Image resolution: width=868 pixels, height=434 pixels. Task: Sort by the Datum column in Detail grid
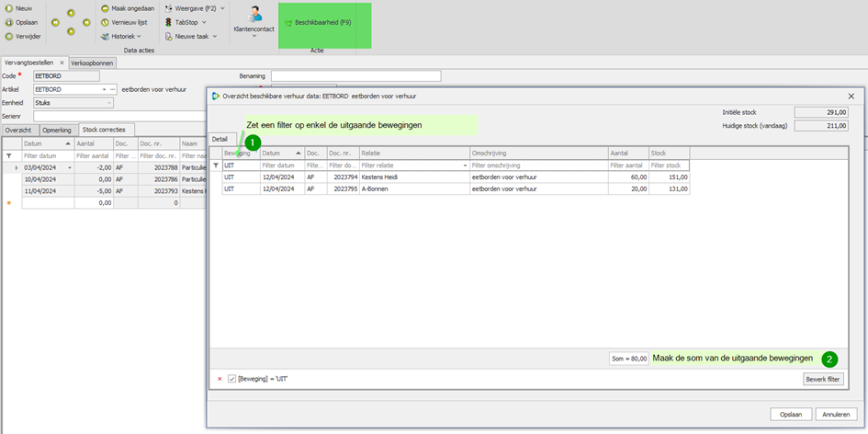point(282,153)
